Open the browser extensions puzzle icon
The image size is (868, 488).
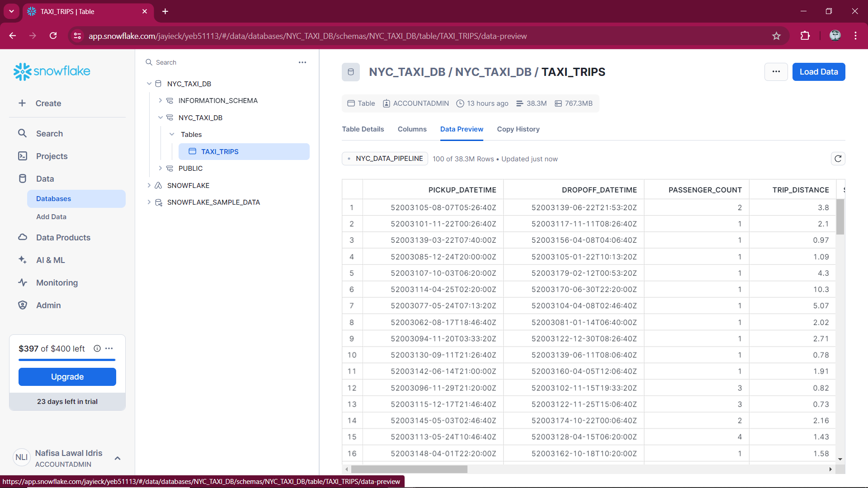click(x=805, y=36)
